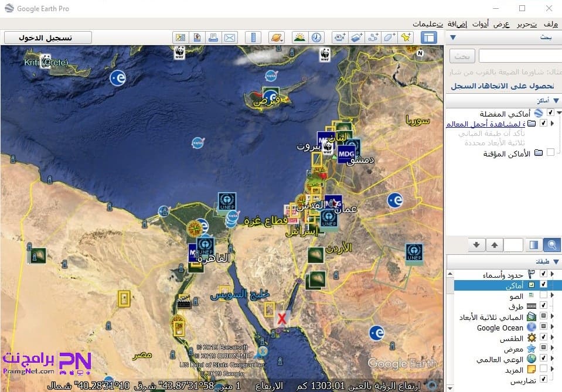562x392 pixels.
Task: Open the ruler measurement tool
Action: tap(253, 38)
